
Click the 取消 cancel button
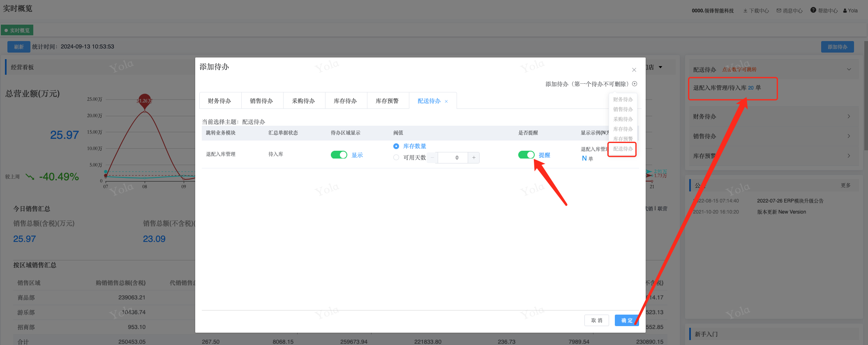coord(597,320)
